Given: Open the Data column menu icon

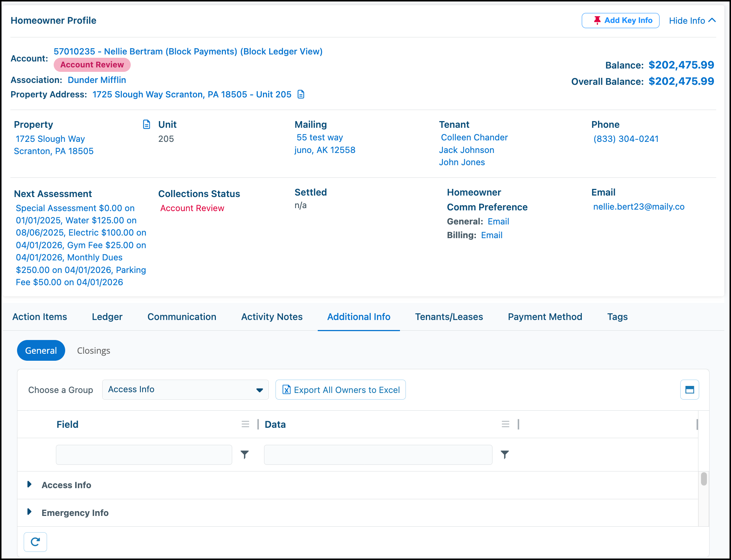Looking at the screenshot, I should pos(505,424).
